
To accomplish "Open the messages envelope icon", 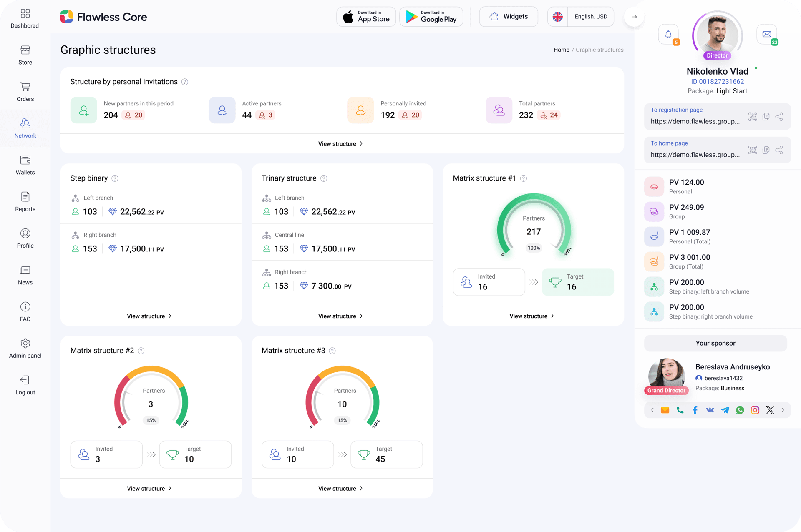I will click(x=766, y=35).
